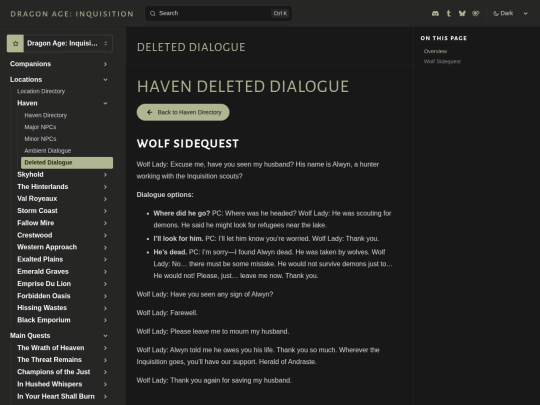Click the HAVEN DELETED DIALOGUE title
The width and height of the screenshot is (540, 405).
click(x=243, y=86)
